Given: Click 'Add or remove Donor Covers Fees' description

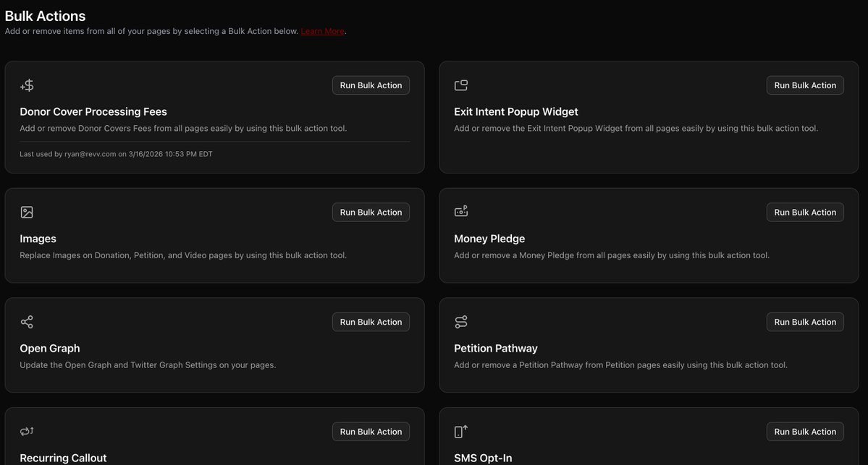Looking at the screenshot, I should pos(183,128).
